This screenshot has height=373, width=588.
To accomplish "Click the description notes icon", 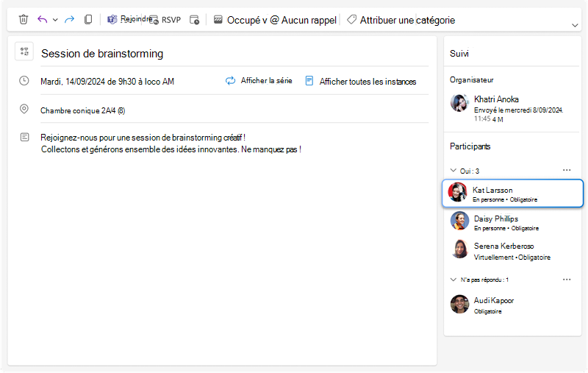I will coord(24,137).
